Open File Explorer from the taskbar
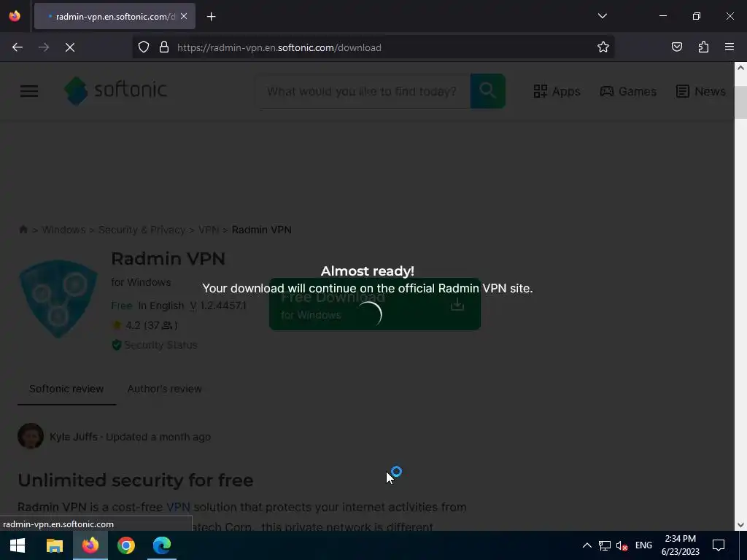Image resolution: width=747 pixels, height=560 pixels. tap(54, 545)
